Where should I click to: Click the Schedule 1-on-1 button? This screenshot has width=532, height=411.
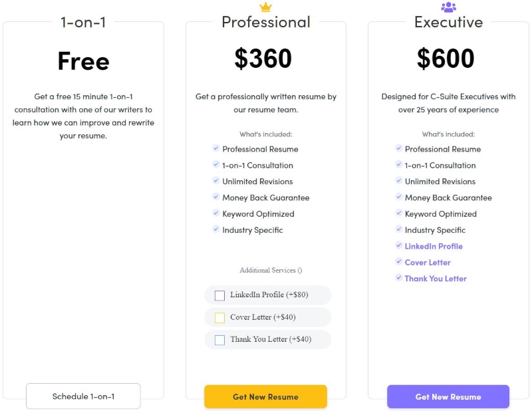point(83,396)
